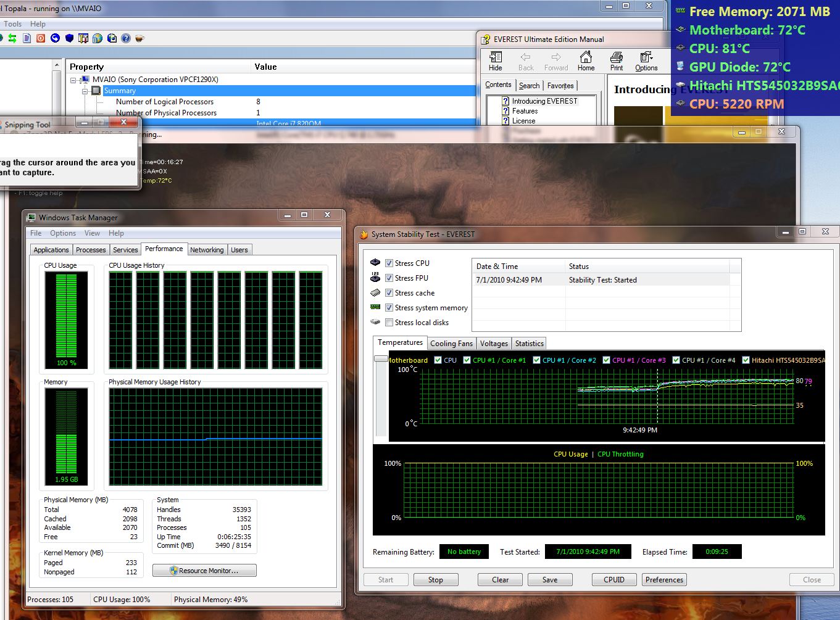Viewport: 840px width, 620px height.
Task: Open Options in the EVEREST Manual toolbar
Action: pyautogui.click(x=646, y=61)
